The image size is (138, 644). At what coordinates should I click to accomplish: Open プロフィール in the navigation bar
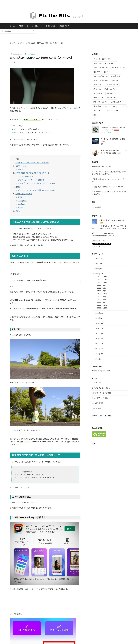(x=23, y=26)
